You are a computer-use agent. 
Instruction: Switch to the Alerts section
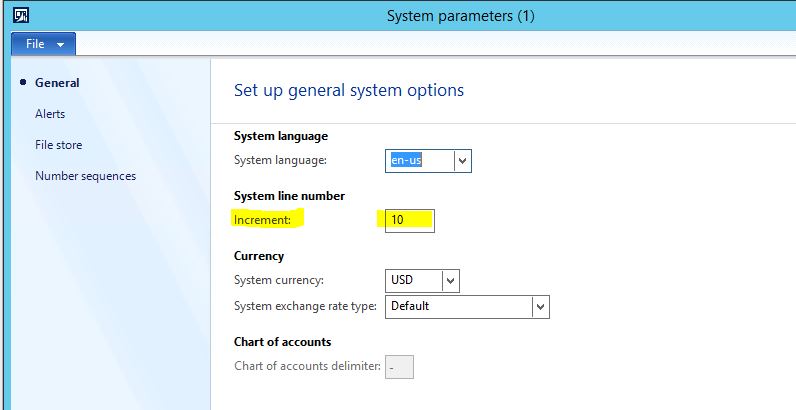tap(50, 114)
